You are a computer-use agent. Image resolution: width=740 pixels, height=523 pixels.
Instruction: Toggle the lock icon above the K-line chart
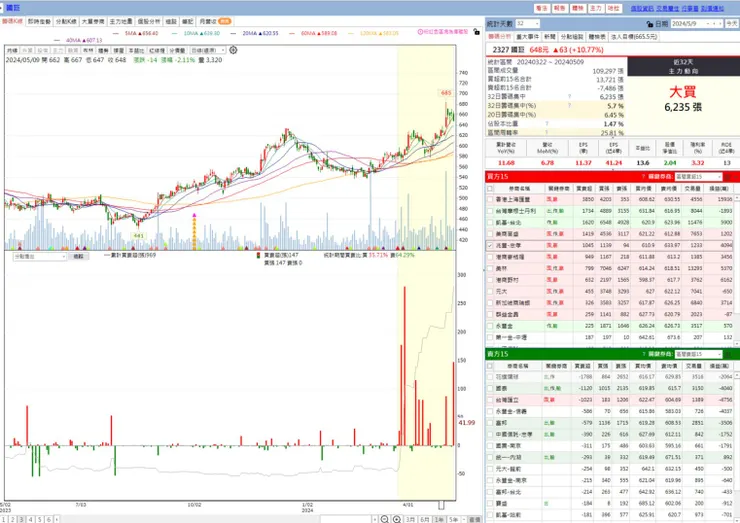click(x=476, y=32)
